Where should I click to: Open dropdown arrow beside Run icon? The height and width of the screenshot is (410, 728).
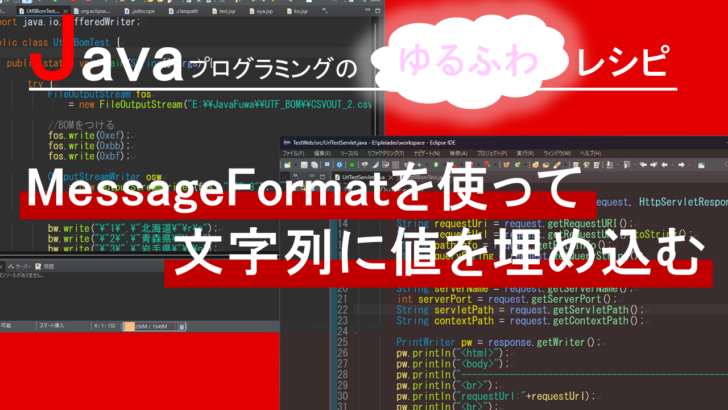pos(444,165)
